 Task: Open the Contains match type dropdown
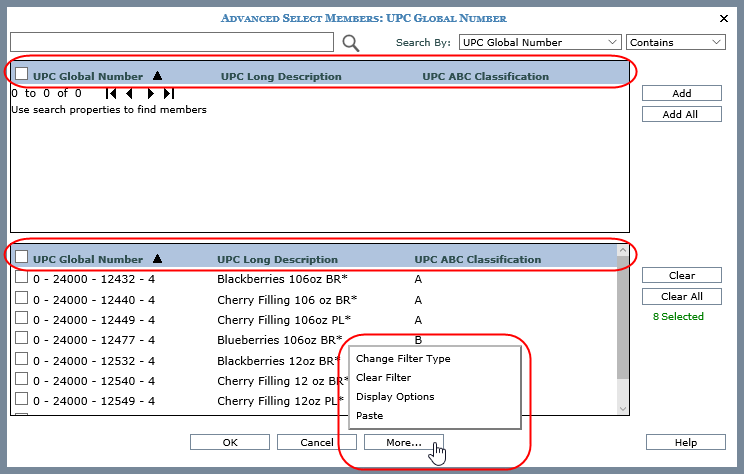pos(676,42)
